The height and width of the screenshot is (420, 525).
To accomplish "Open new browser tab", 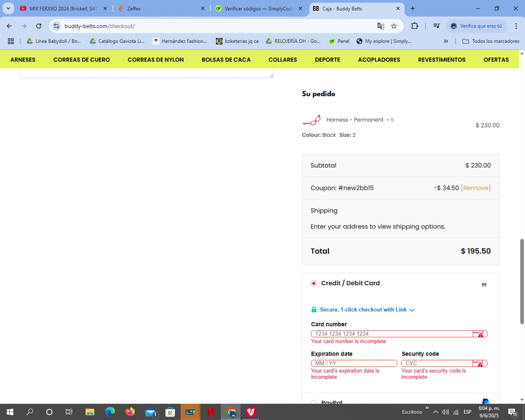I will point(413,8).
